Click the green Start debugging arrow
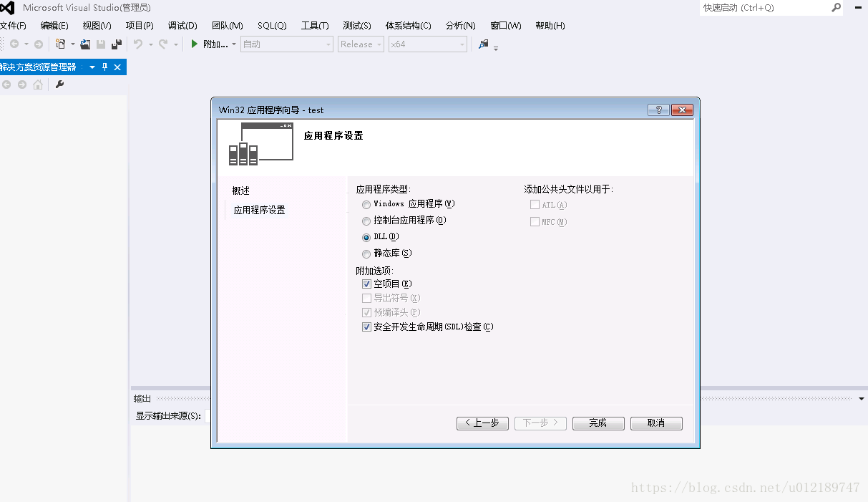Viewport: 868px width, 502px height. pyautogui.click(x=194, y=44)
